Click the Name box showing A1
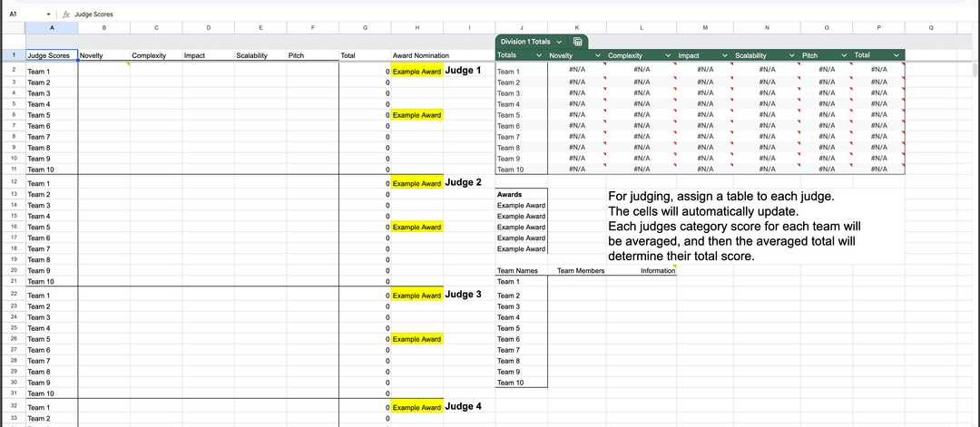This screenshot has height=427, width=980. (x=25, y=14)
